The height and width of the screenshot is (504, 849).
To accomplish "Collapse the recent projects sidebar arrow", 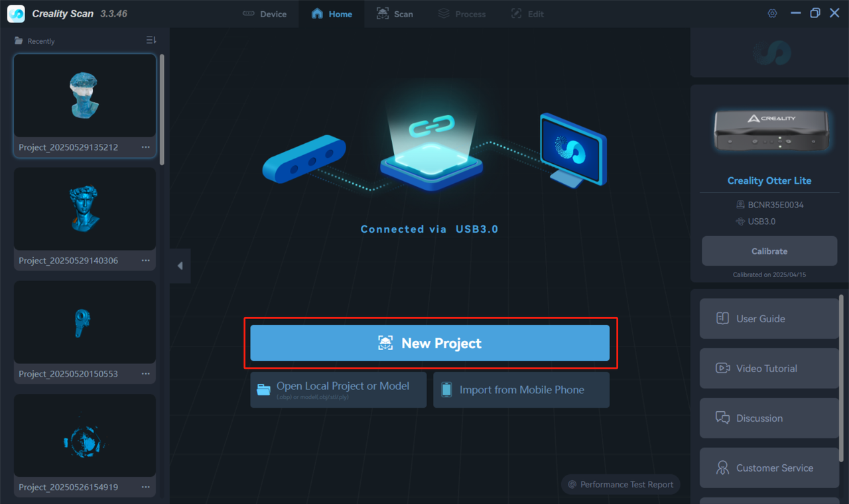I will tap(180, 266).
